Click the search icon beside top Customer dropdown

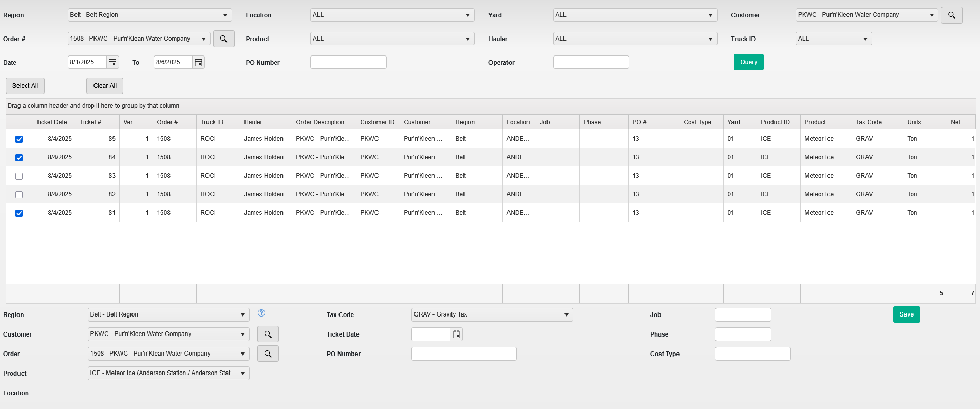[x=951, y=15]
